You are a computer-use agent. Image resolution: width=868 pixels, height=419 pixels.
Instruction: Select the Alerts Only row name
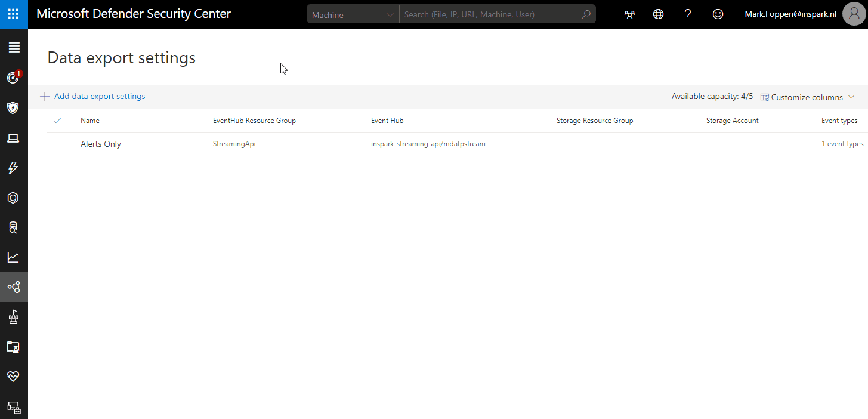(x=101, y=144)
